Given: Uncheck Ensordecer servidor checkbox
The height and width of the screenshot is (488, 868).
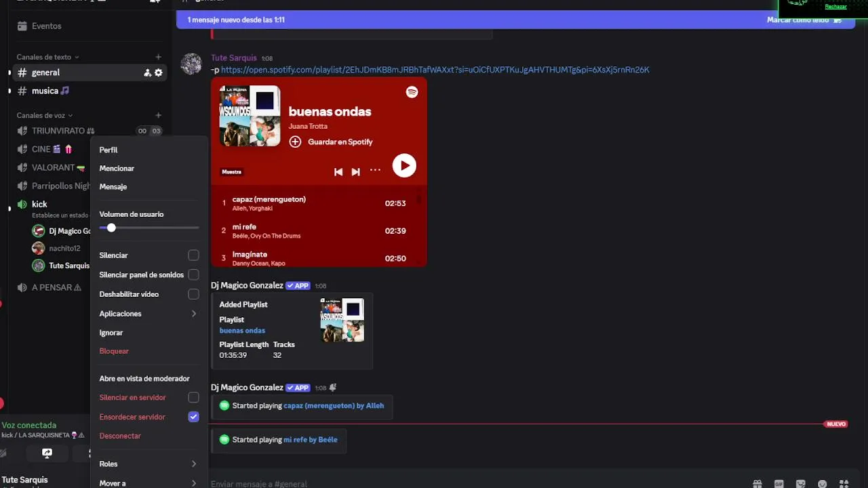Looking at the screenshot, I should click(x=193, y=417).
